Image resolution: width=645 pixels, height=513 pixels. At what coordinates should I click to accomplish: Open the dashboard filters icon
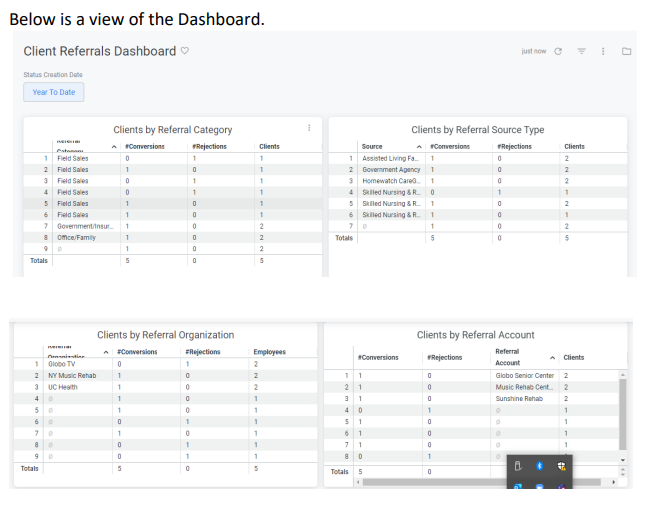[581, 51]
